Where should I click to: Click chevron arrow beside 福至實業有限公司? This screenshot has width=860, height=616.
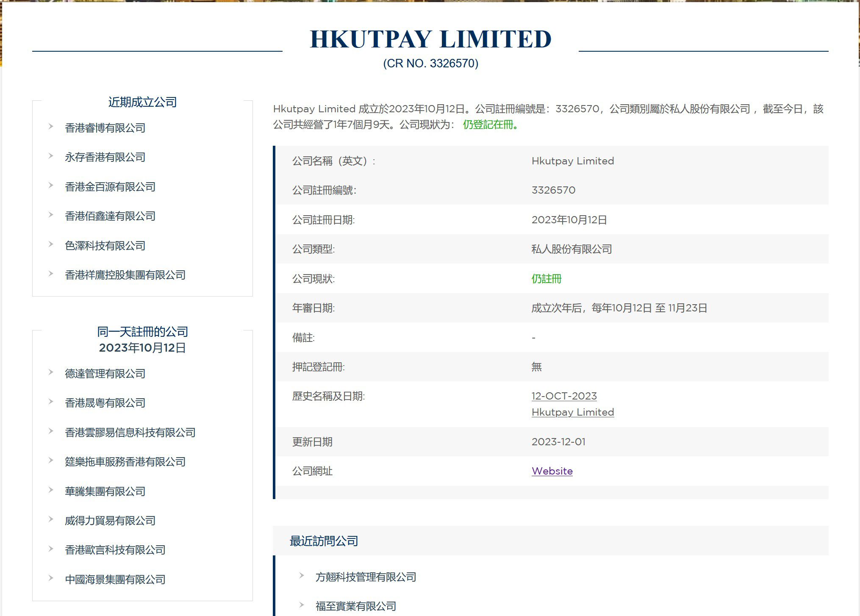click(302, 605)
